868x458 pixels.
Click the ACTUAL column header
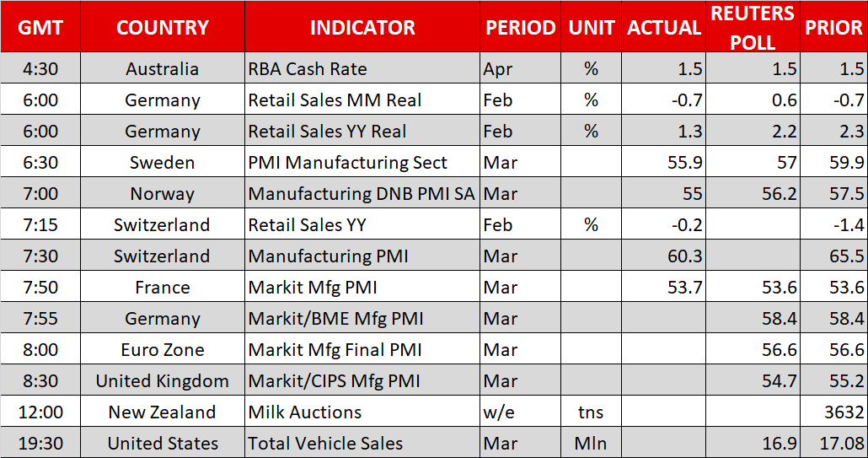click(x=664, y=27)
